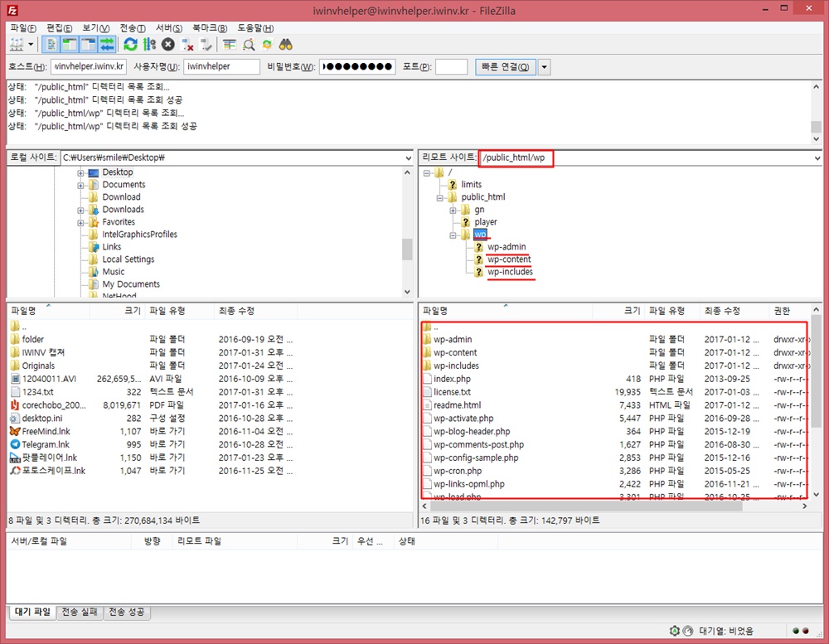Refresh file lists with green arrows icon

point(130,45)
